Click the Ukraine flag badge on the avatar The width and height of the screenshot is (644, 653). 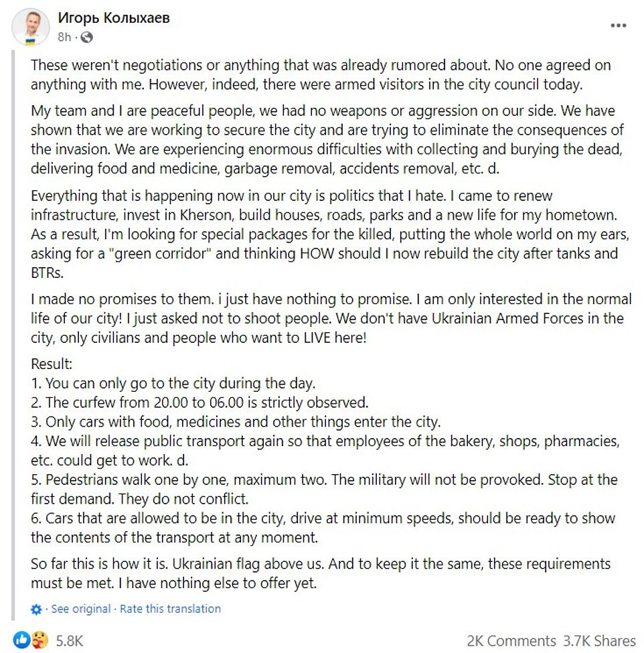pyautogui.click(x=30, y=42)
